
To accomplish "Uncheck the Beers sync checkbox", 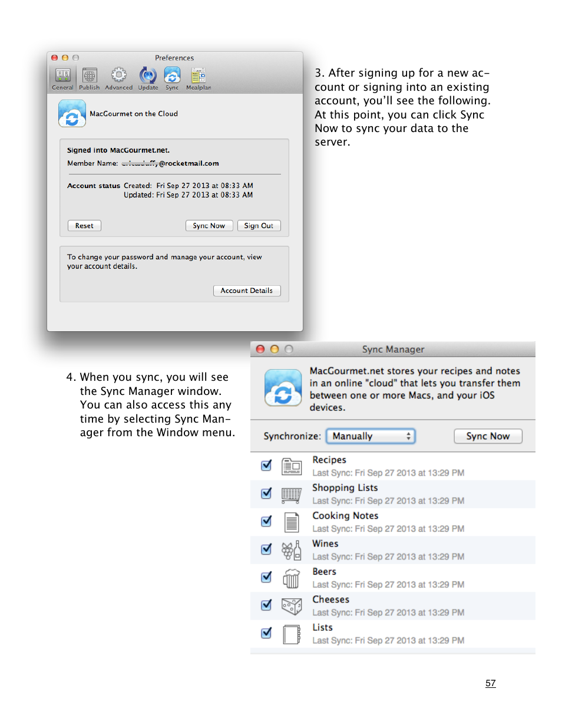I will coord(266,577).
